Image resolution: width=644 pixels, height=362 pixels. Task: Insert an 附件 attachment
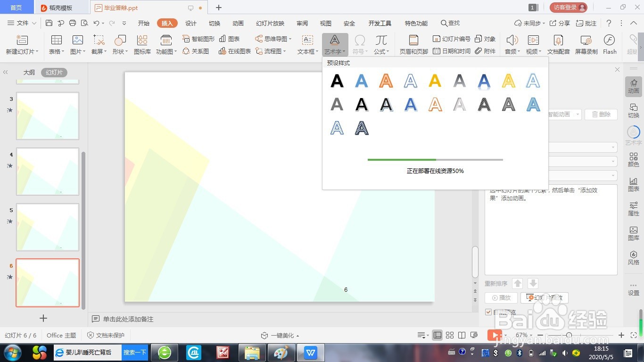coord(485,51)
